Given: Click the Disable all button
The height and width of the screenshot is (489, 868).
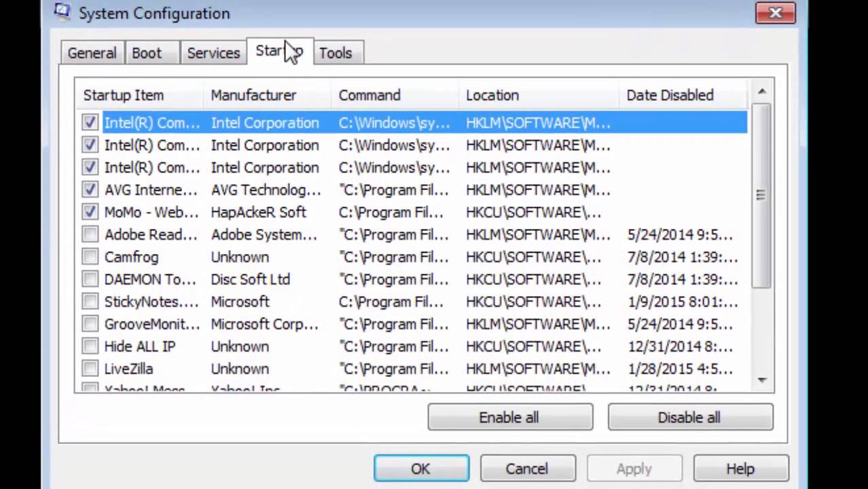Looking at the screenshot, I should coord(689,418).
